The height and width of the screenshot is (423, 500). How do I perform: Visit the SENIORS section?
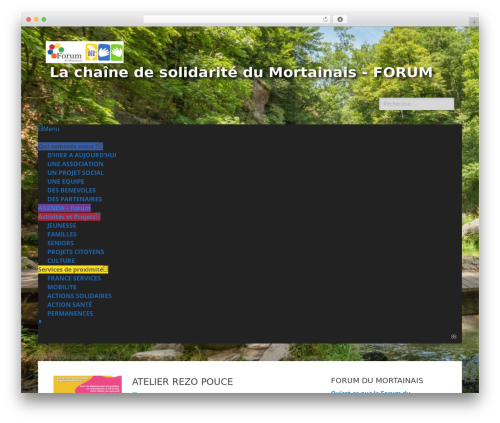tap(61, 243)
